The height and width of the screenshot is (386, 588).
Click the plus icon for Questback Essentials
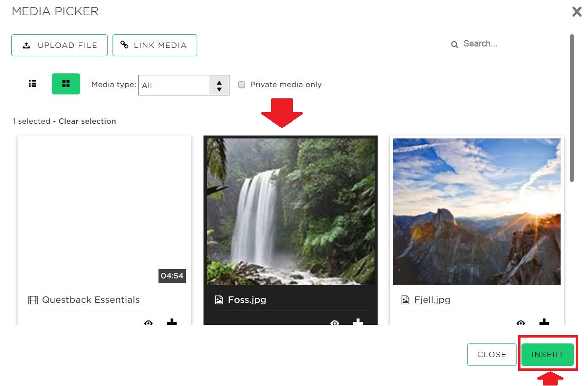[172, 322]
